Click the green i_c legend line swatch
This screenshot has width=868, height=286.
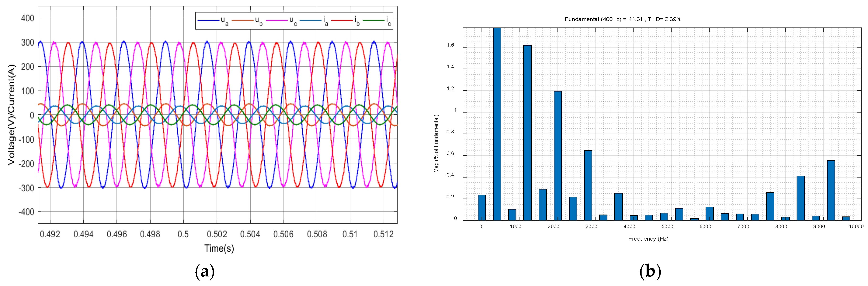click(374, 21)
